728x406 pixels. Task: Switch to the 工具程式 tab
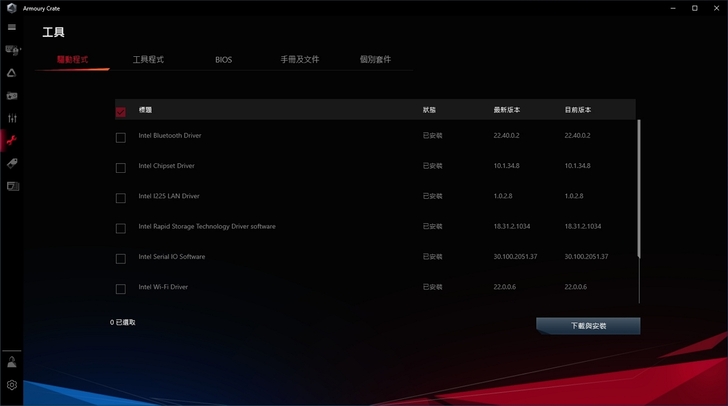(148, 59)
